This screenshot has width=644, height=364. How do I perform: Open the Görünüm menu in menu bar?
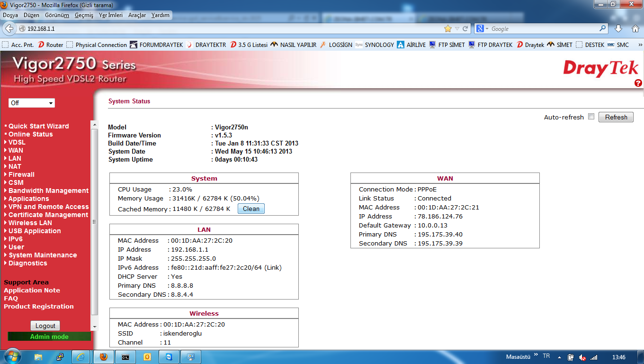pos(57,15)
